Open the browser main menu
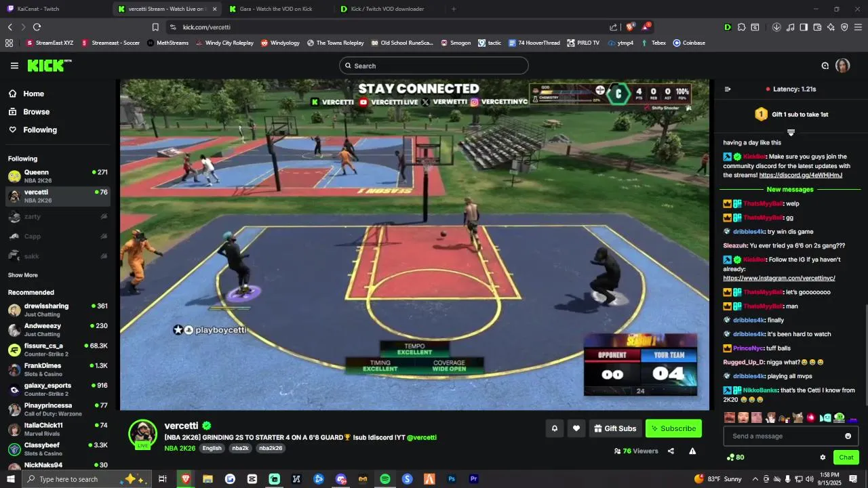The width and height of the screenshot is (868, 488). click(x=858, y=27)
